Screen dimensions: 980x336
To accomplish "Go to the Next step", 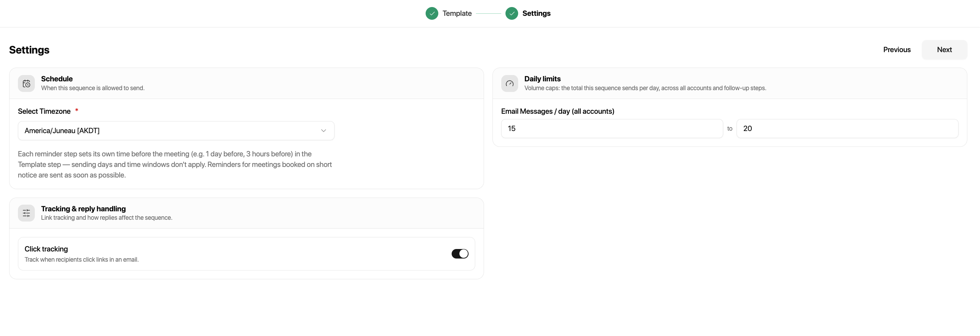I will [944, 50].
